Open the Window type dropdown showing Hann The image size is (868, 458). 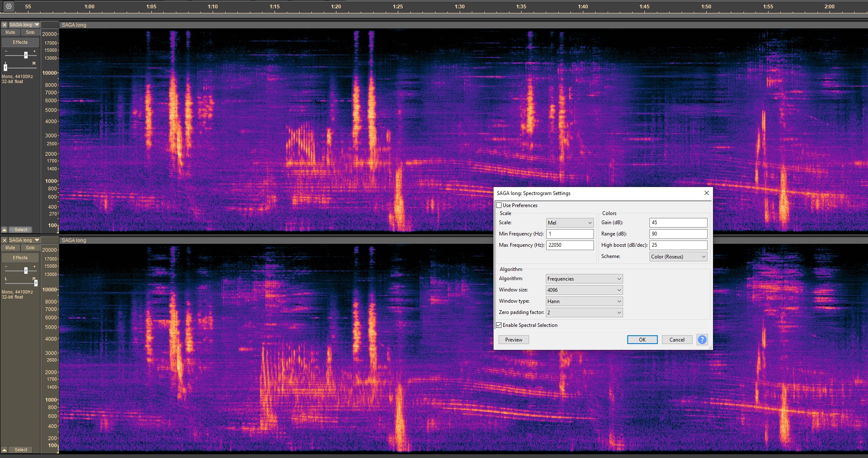pyautogui.click(x=584, y=301)
